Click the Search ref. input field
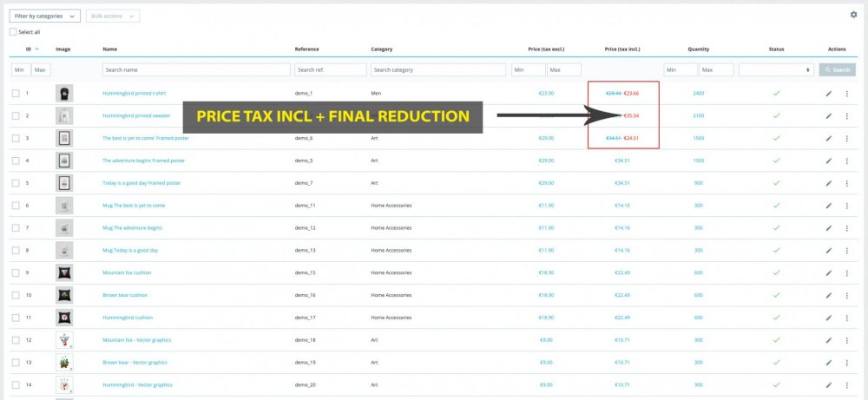This screenshot has width=868, height=400. tap(330, 69)
